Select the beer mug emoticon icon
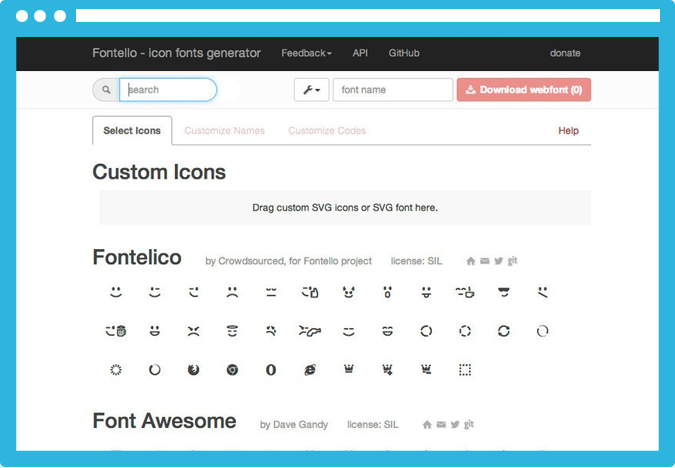 point(116,331)
